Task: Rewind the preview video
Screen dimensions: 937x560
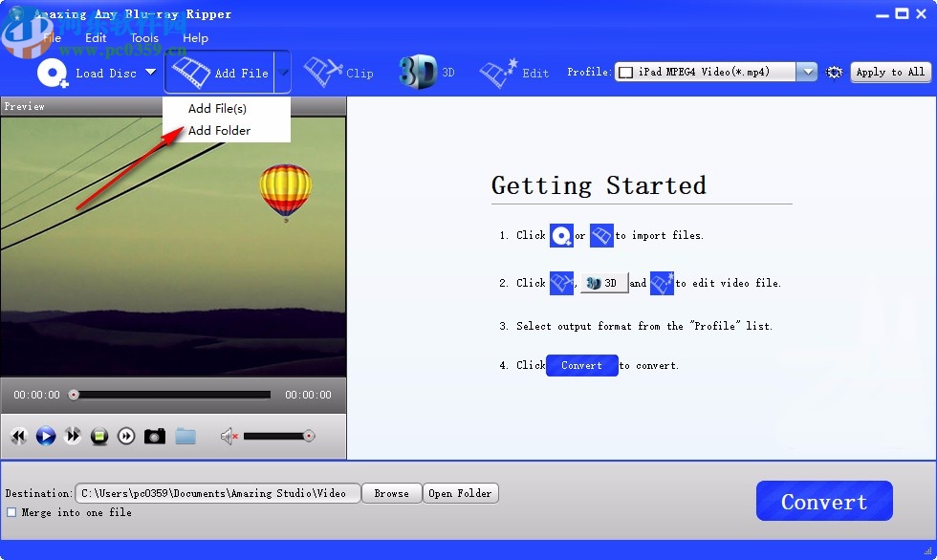Action: [18, 436]
